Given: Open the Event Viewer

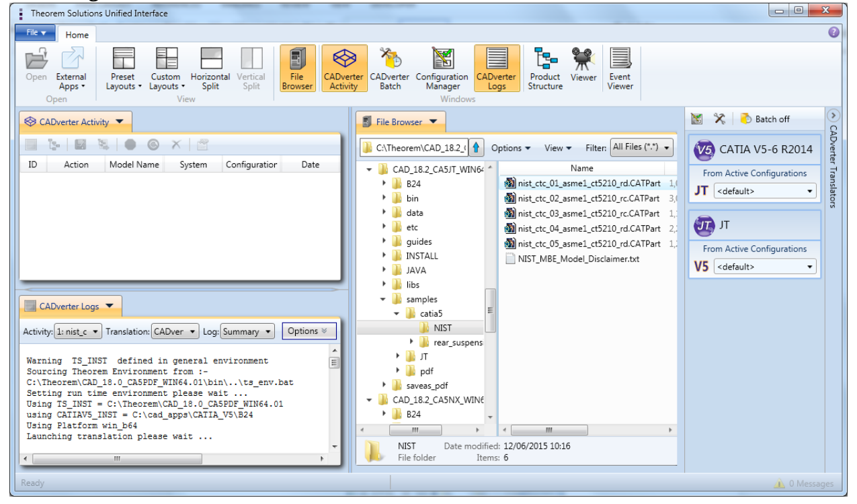Looking at the screenshot, I should tap(620, 69).
